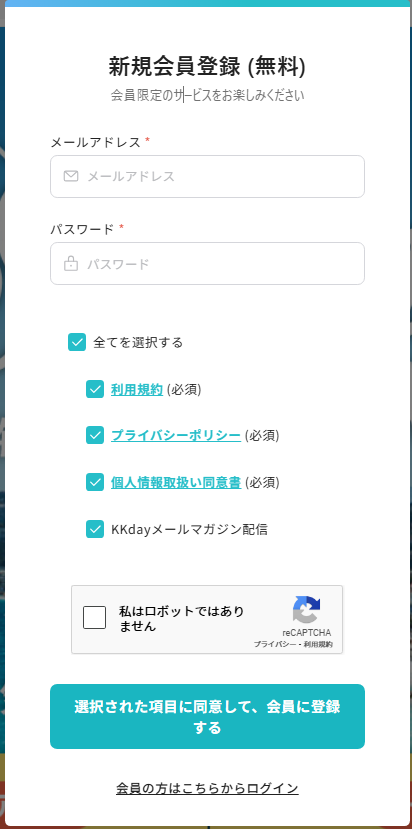412x829 pixels.
Task: Open the small 利用規約 link under reCAPTCHA
Action: [x=318, y=644]
